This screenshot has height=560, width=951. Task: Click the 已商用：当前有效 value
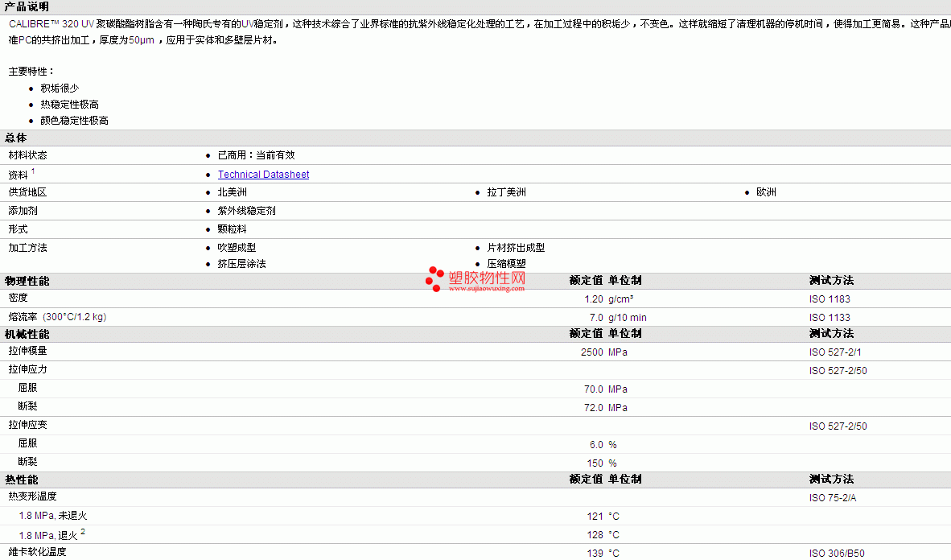[256, 155]
